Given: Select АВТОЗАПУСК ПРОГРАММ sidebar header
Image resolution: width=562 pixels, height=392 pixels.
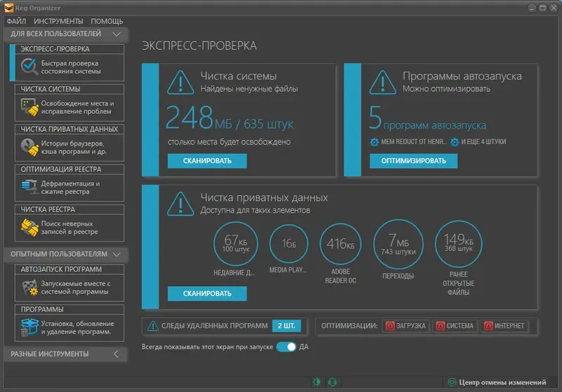Looking at the screenshot, I should [61, 269].
